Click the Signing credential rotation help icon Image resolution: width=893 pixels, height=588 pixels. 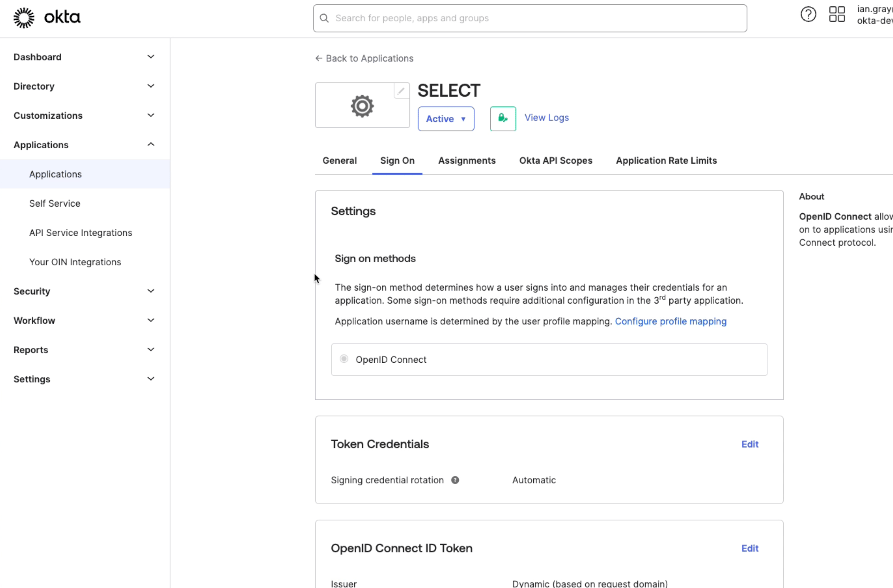tap(455, 480)
